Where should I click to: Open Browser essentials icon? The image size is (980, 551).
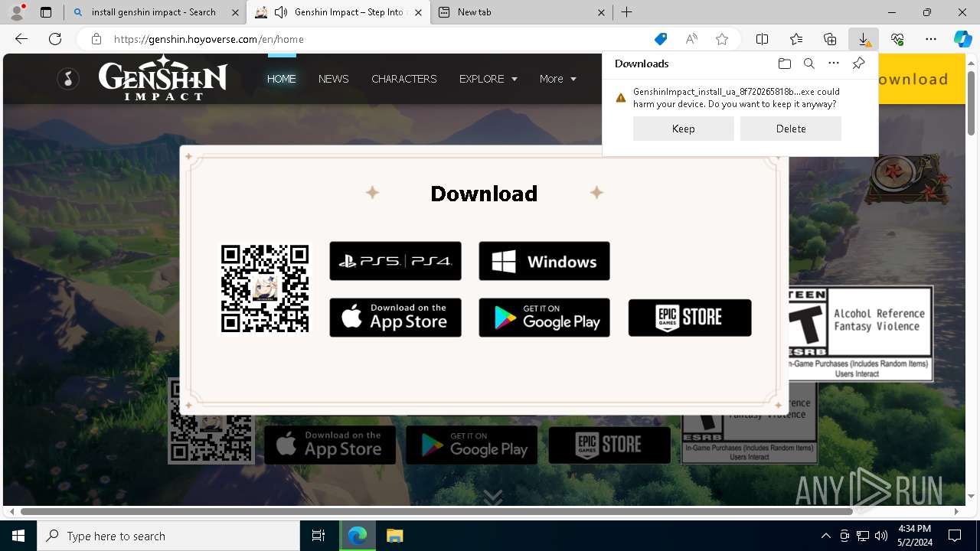[x=897, y=39]
